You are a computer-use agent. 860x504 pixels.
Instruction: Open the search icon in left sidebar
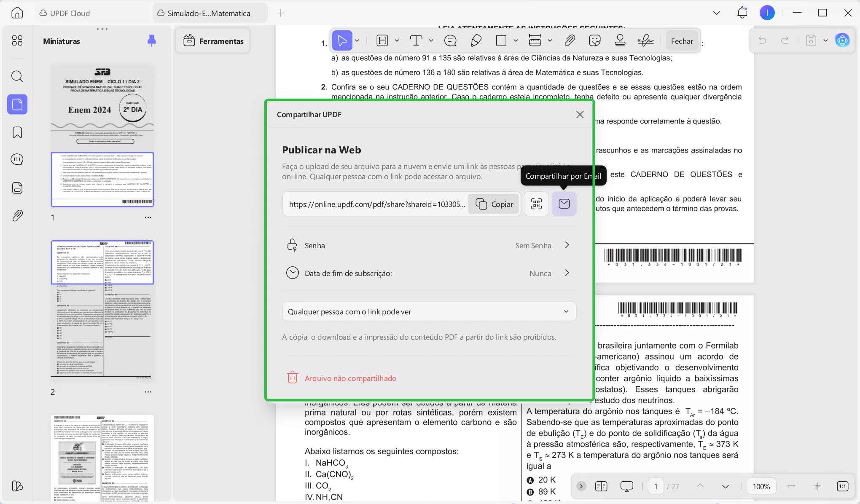point(17,76)
